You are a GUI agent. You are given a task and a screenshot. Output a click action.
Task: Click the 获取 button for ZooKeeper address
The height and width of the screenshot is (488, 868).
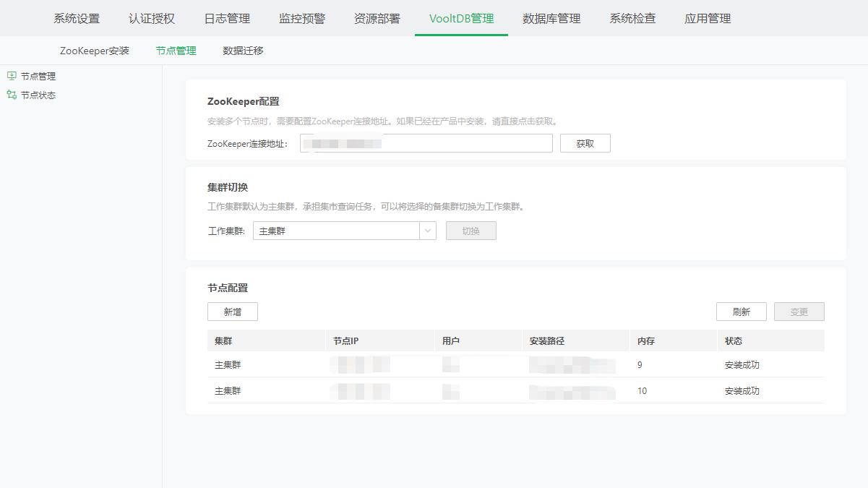[585, 143]
